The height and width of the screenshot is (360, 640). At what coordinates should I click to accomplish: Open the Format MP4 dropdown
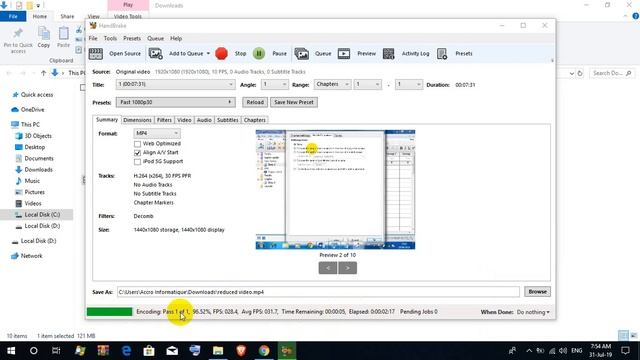(157, 133)
